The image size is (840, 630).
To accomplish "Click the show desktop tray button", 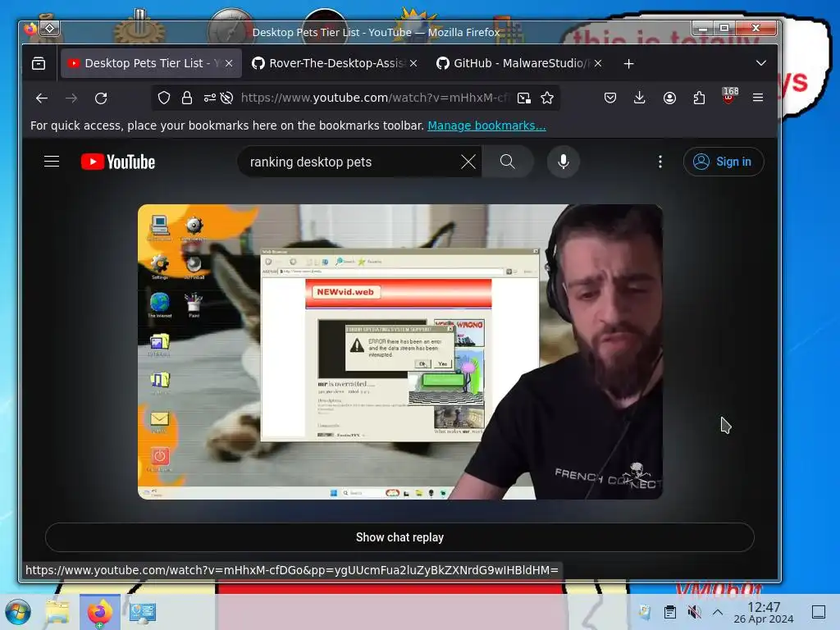I will tap(819, 612).
